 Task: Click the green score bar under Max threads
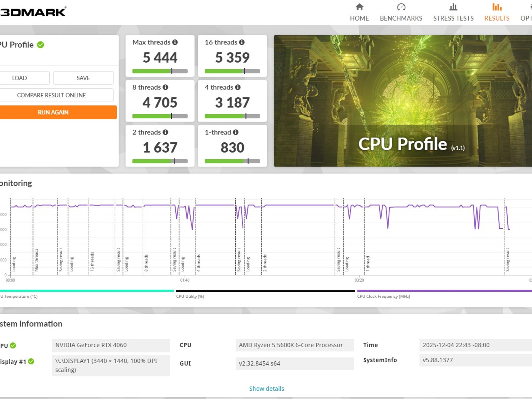pyautogui.click(x=151, y=70)
